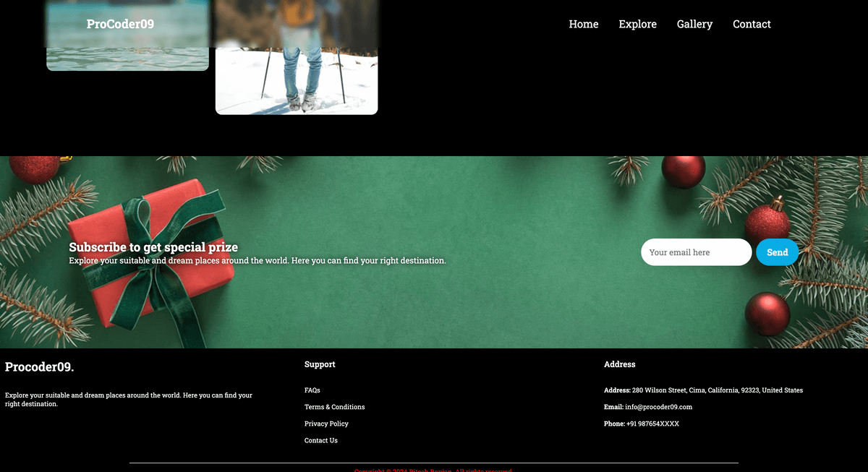Click the 280 Wilson Street address line

coord(703,390)
